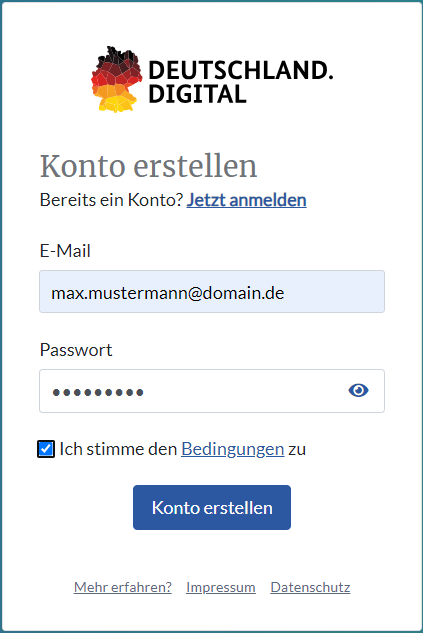Follow the Jetzt anmelden link
The image size is (423, 633).
[x=246, y=200]
